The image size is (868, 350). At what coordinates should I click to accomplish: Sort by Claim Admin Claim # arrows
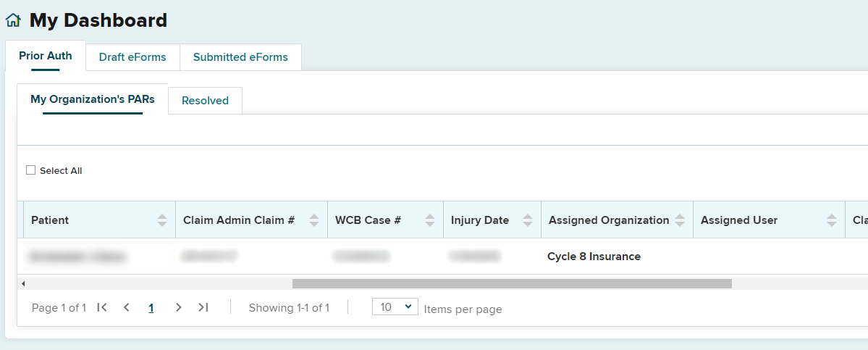coord(313,220)
